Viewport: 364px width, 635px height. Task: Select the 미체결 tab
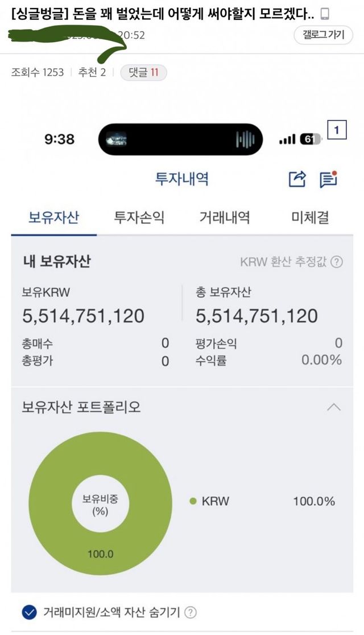[x=310, y=217]
